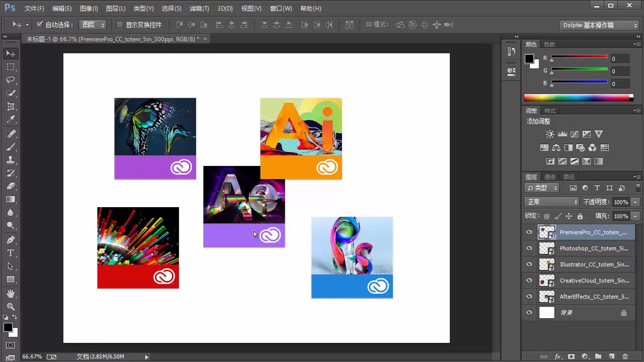Pick the Quick Selection tool
This screenshot has width=644, height=362.
11,94
